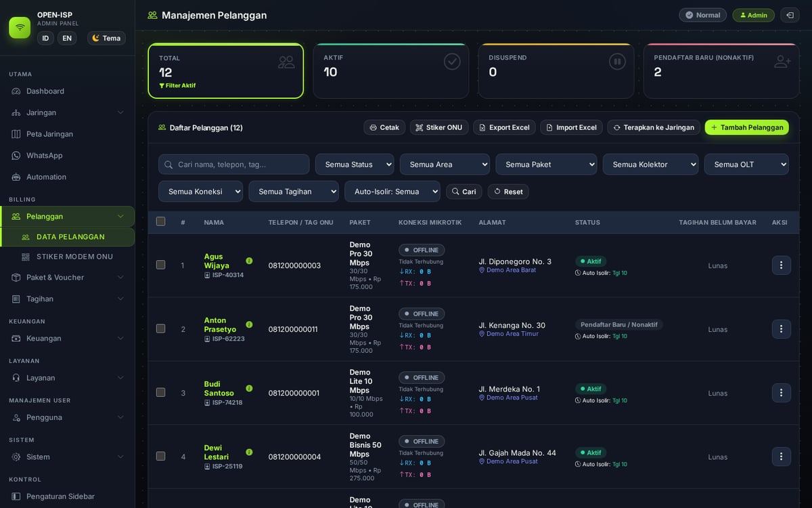Click the checkmark icon on Aktif card

pos(452,62)
